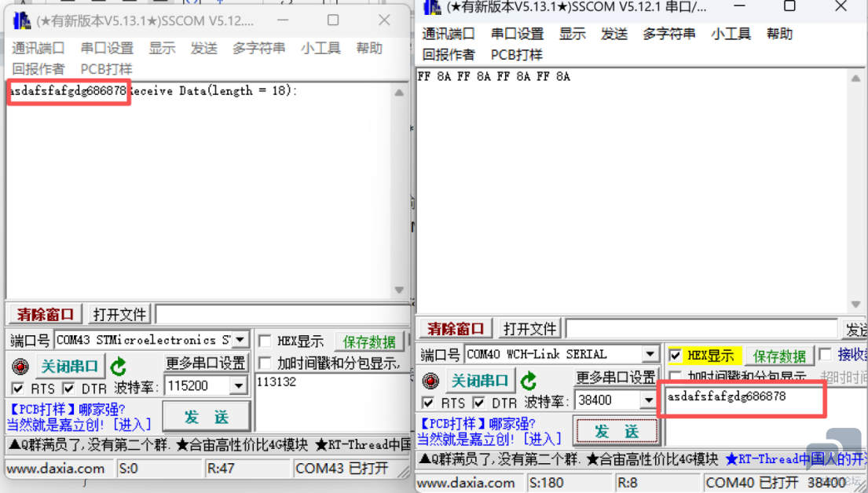Click 进入 link in COM43 window ad
Viewport: 868px width, 493px height.
pyautogui.click(x=132, y=425)
